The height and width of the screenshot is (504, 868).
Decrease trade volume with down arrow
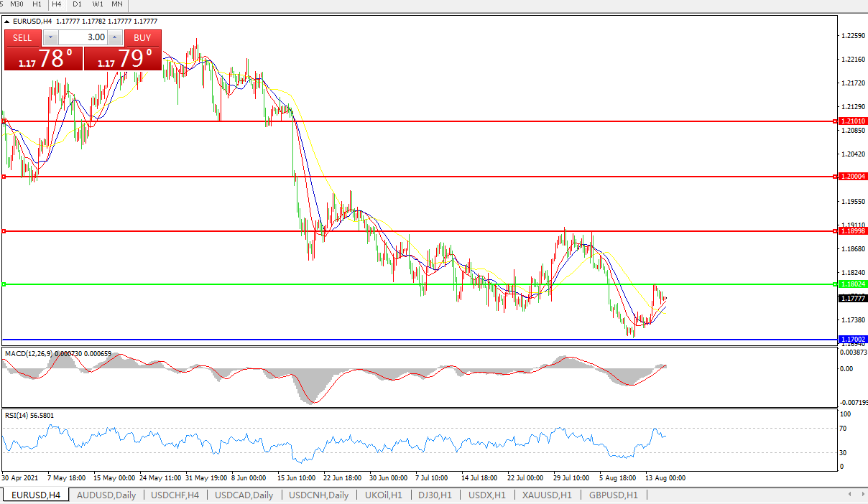pos(50,37)
